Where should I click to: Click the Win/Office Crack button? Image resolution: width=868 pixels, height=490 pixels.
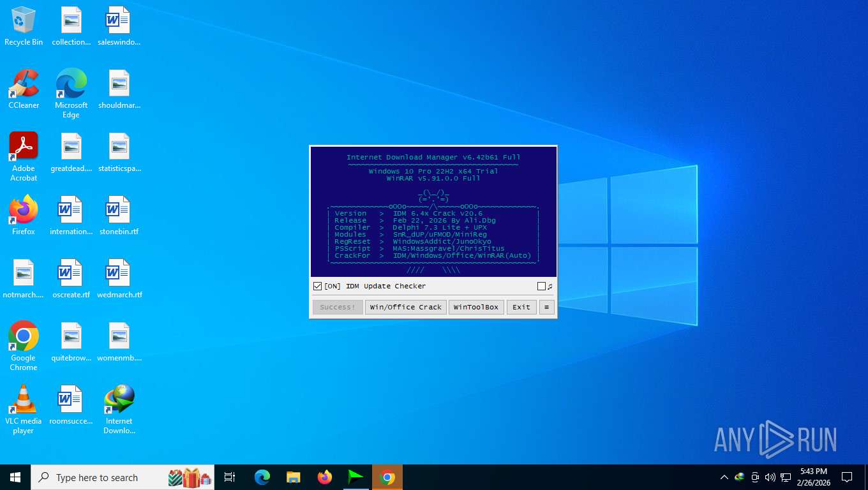406,307
